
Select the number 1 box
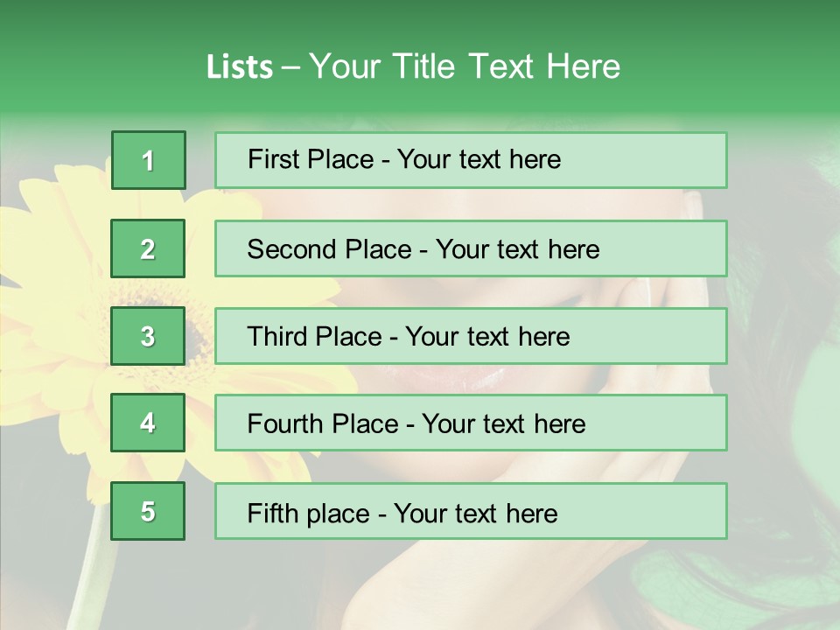pyautogui.click(x=149, y=160)
